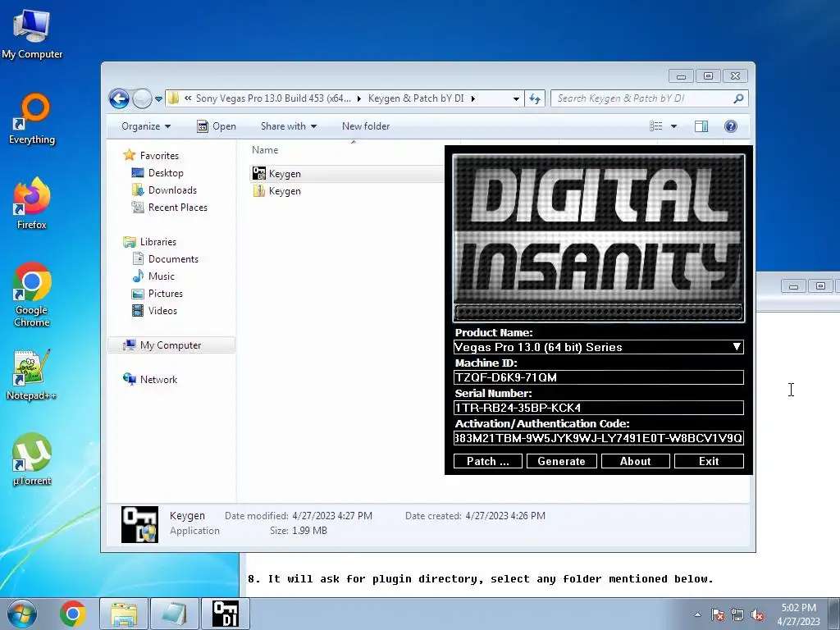Open Explorer help icon
This screenshot has height=630, width=840.
coord(731,126)
